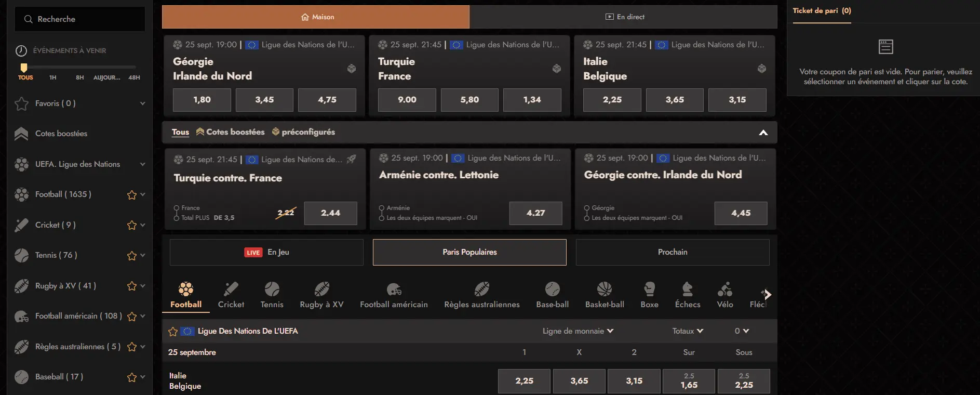Open bet builder icon on Turquie–France card

pyautogui.click(x=557, y=69)
